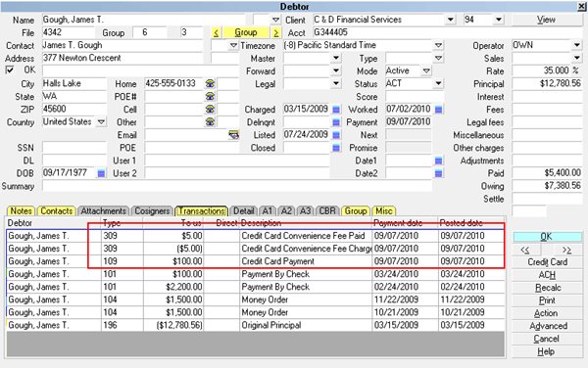Viewport: 588px width, 368px height.
Task: Click the cyan OK button
Action: (547, 237)
